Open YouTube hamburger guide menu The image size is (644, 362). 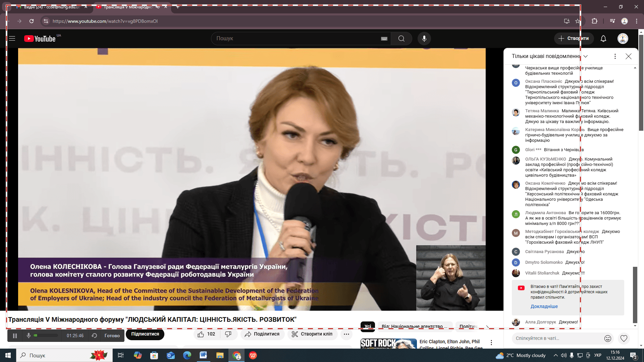click(x=12, y=39)
